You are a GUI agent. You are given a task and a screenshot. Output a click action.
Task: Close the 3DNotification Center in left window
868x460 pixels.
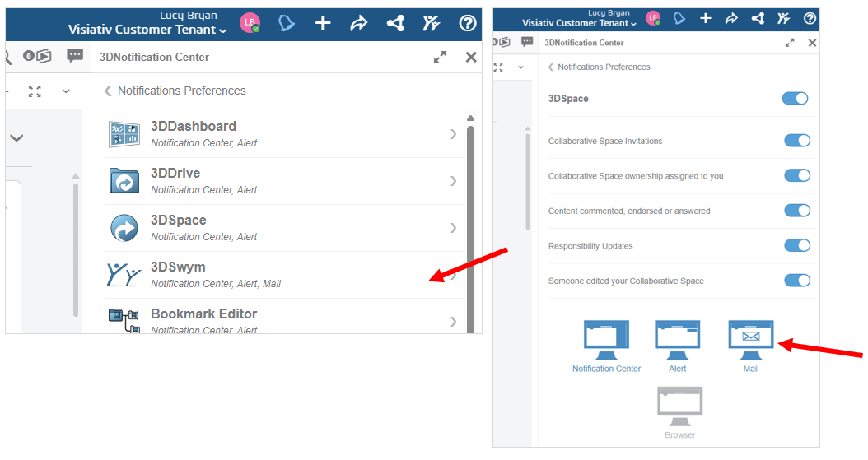(x=471, y=57)
